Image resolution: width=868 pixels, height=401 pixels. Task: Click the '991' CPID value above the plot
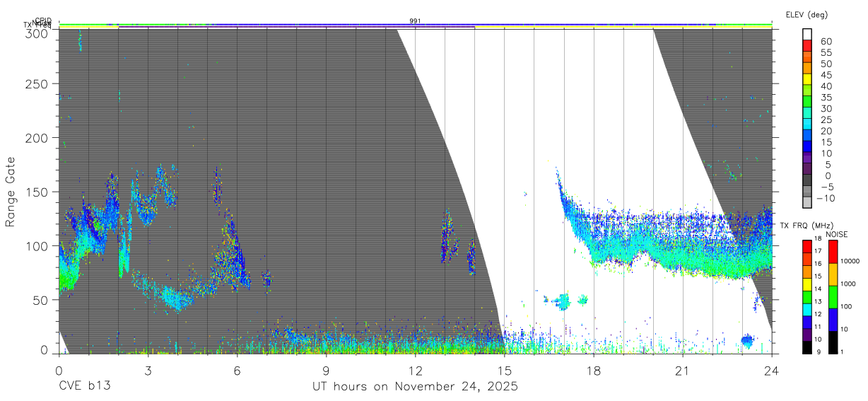(x=416, y=21)
